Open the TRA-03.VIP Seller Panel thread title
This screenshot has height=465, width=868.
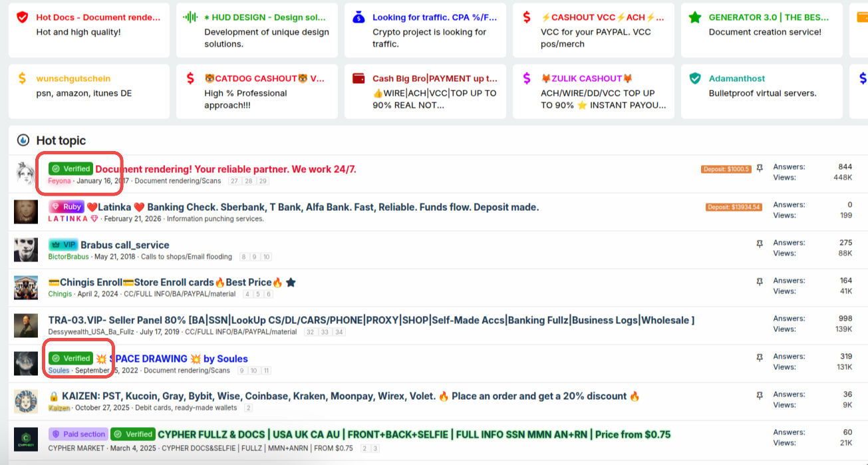click(371, 321)
